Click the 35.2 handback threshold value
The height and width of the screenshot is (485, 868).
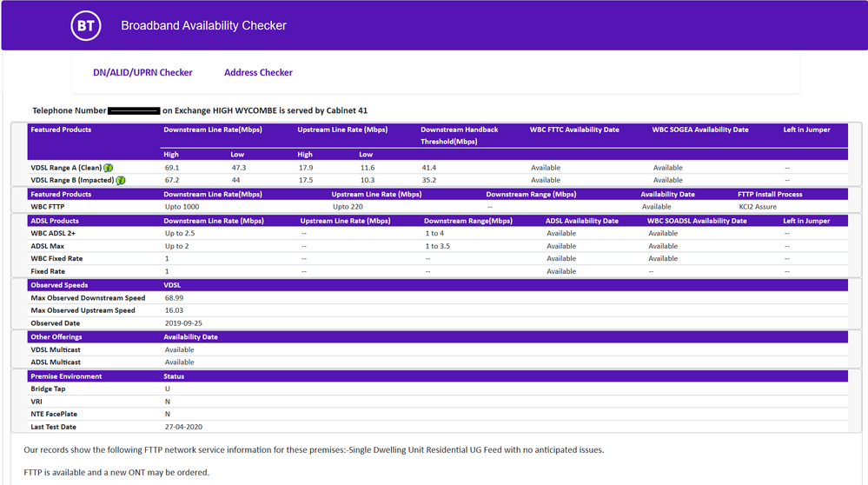point(428,181)
